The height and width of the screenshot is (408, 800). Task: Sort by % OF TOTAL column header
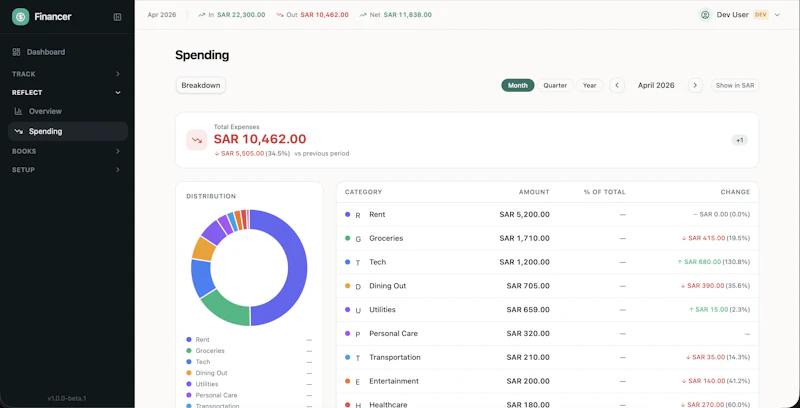point(605,192)
